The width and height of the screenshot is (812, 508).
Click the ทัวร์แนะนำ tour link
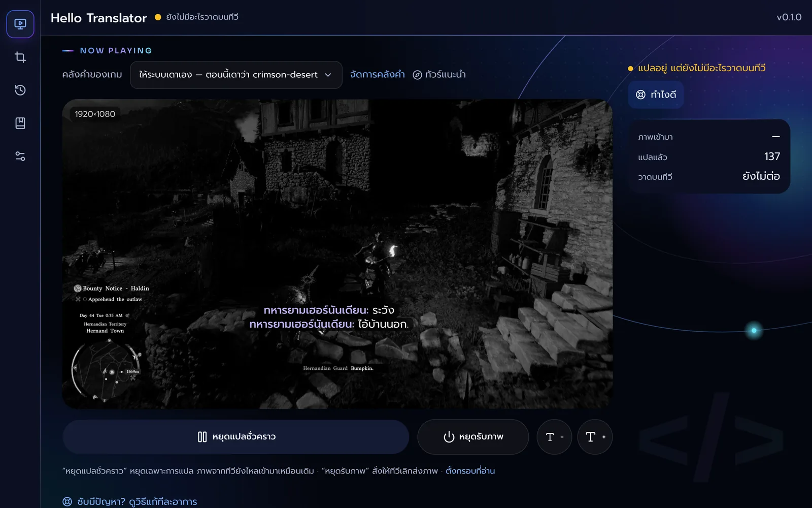point(439,75)
